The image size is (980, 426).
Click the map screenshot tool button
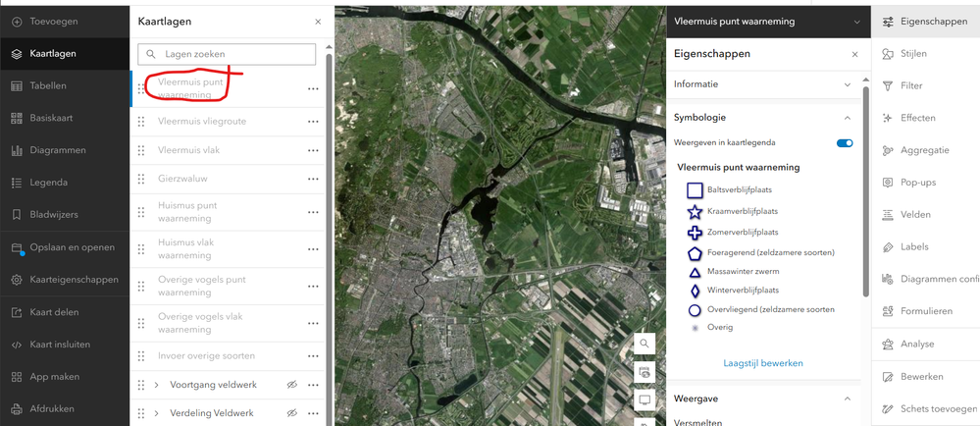[x=645, y=372]
